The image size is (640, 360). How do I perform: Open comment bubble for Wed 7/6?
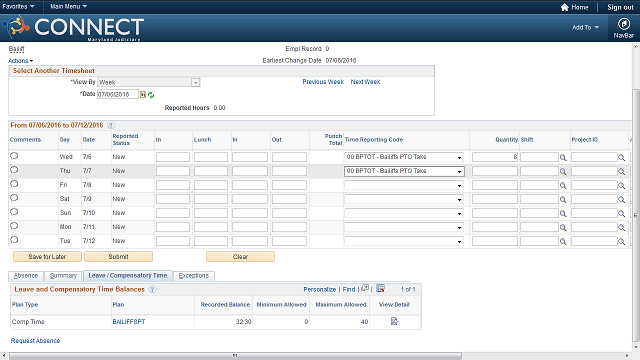[x=14, y=156]
